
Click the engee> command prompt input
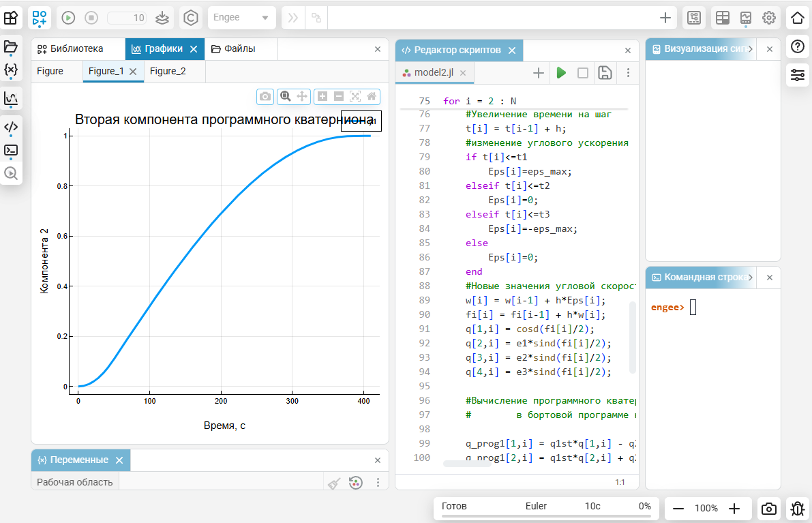click(x=693, y=308)
